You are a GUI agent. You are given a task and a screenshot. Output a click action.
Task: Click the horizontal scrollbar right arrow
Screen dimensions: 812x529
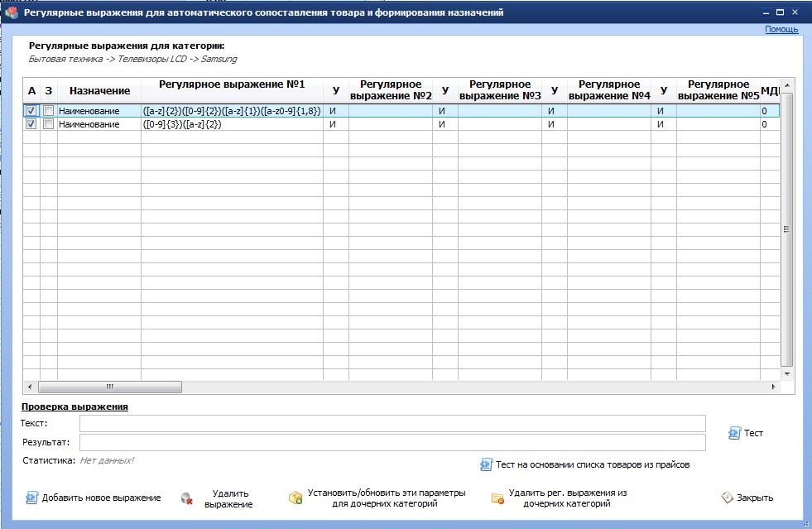click(x=774, y=387)
